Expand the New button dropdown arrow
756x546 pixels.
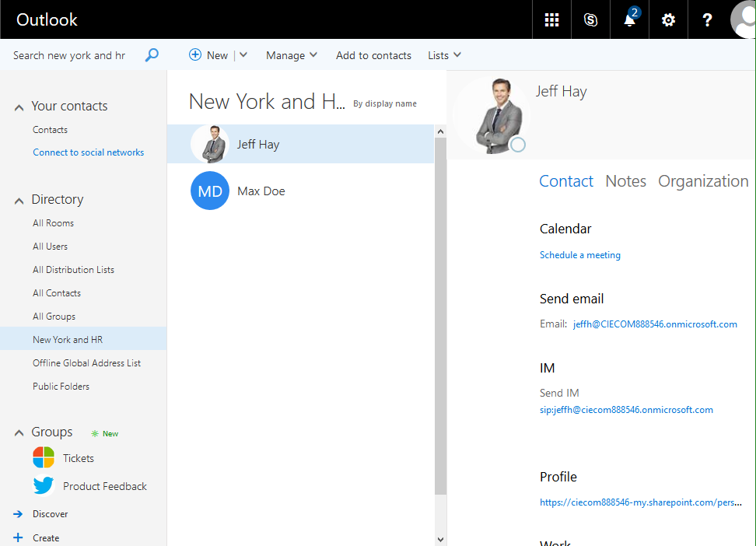pos(242,54)
